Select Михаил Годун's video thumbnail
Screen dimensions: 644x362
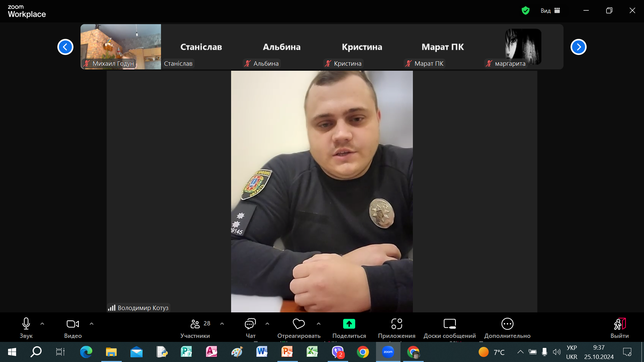coord(121,47)
